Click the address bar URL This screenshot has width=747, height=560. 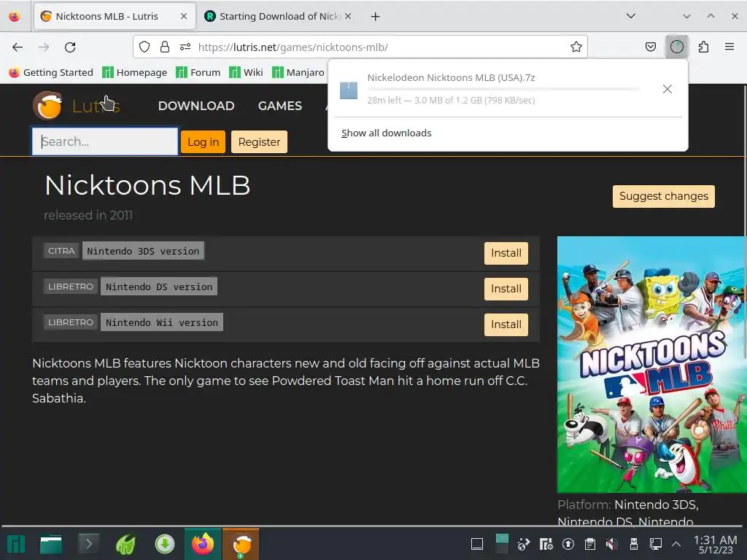tap(293, 47)
